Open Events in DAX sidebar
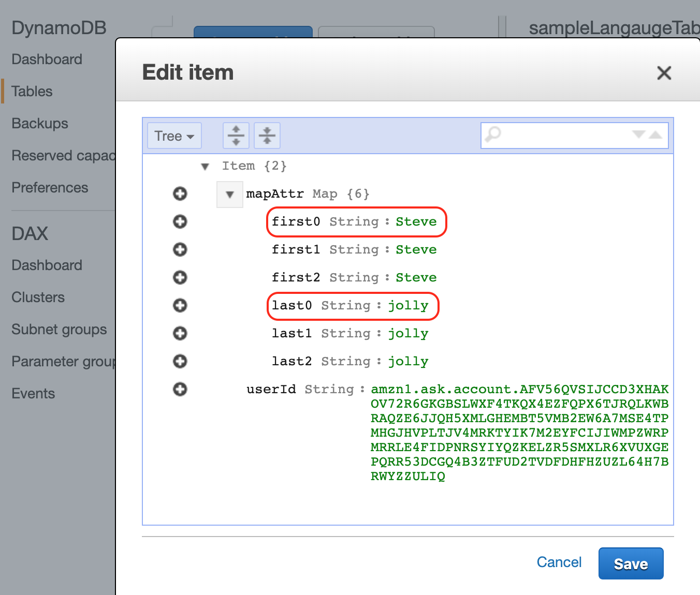This screenshot has height=595, width=700. [33, 394]
